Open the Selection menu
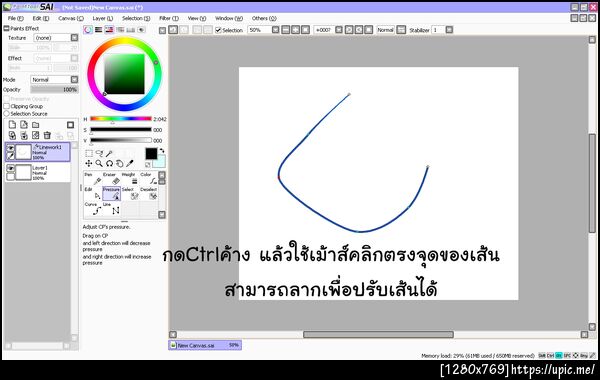This screenshot has height=380, width=600. point(136,18)
